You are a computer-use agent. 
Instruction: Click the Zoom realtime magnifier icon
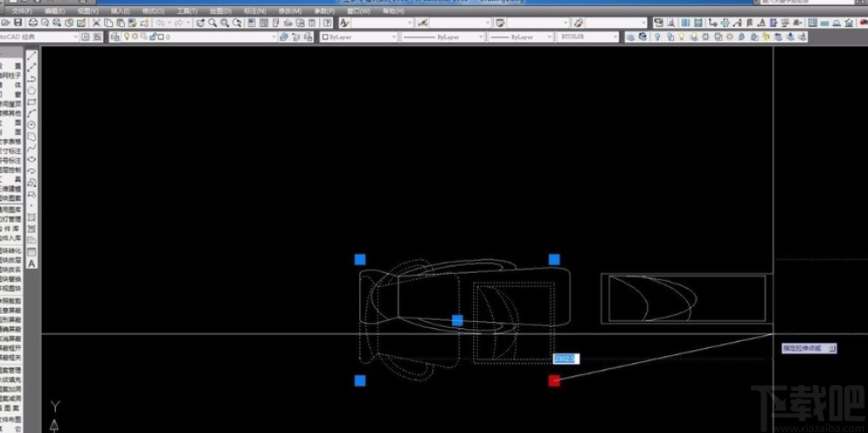point(212,23)
